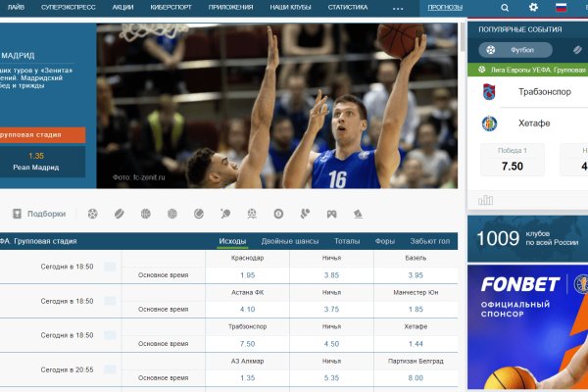Open settings via the gear icon
The image size is (588, 392).
(x=533, y=7)
